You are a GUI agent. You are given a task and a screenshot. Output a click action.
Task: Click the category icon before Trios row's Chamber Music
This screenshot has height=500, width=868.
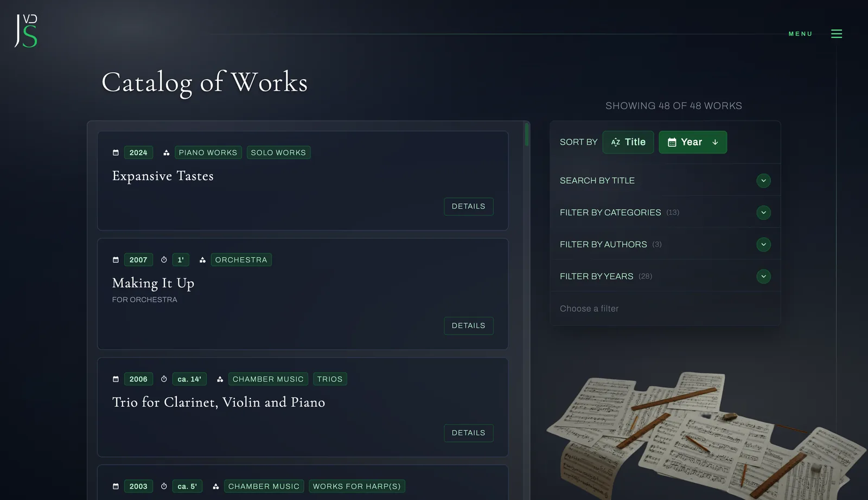point(220,380)
